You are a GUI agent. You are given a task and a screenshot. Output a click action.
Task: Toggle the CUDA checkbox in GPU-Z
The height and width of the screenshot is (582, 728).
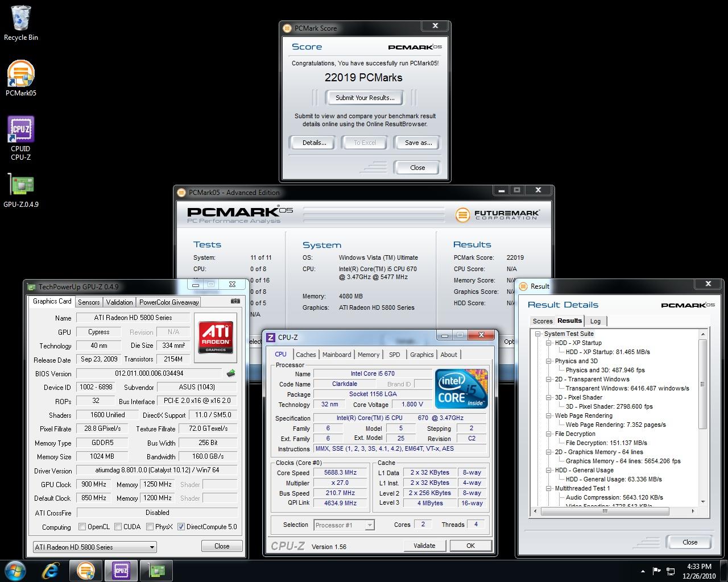(x=118, y=527)
